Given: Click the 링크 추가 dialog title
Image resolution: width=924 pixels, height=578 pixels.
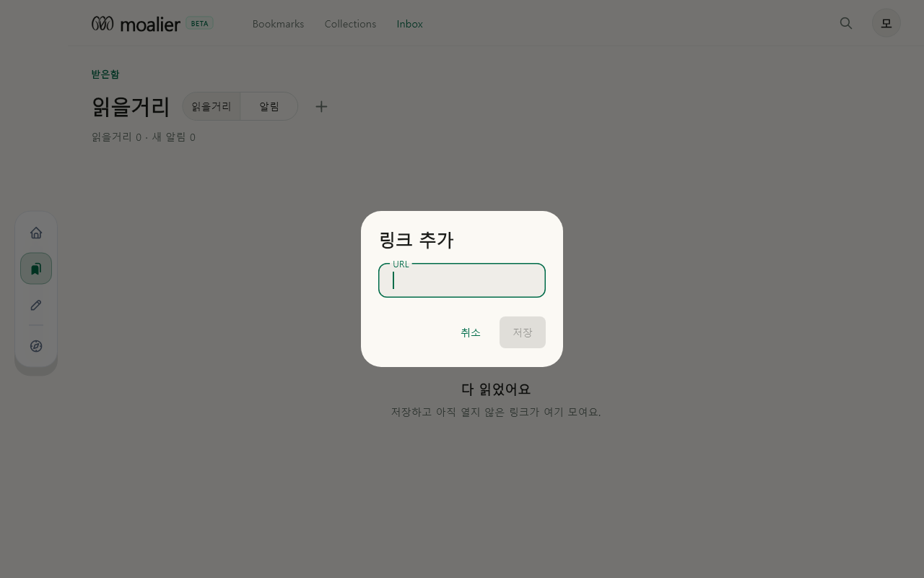Looking at the screenshot, I should pyautogui.click(x=416, y=240).
